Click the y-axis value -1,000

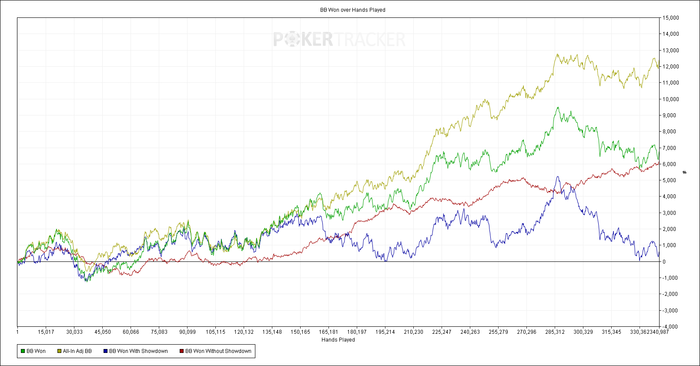pos(671,278)
